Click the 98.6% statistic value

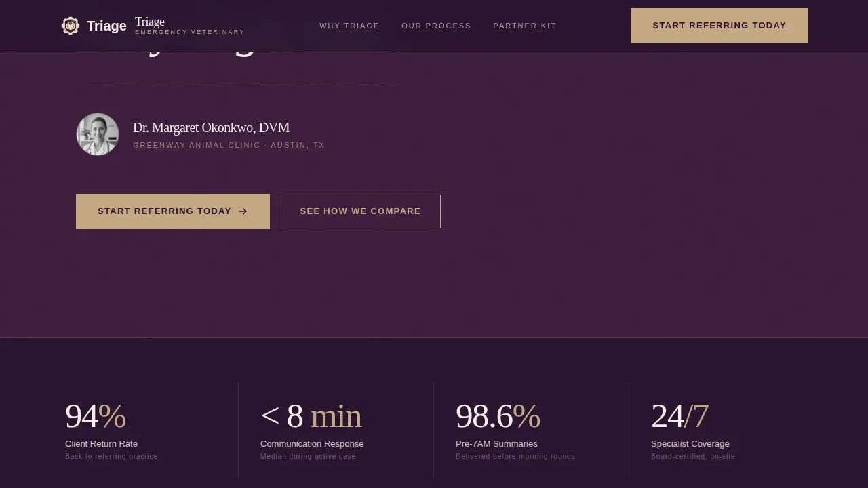tap(498, 416)
